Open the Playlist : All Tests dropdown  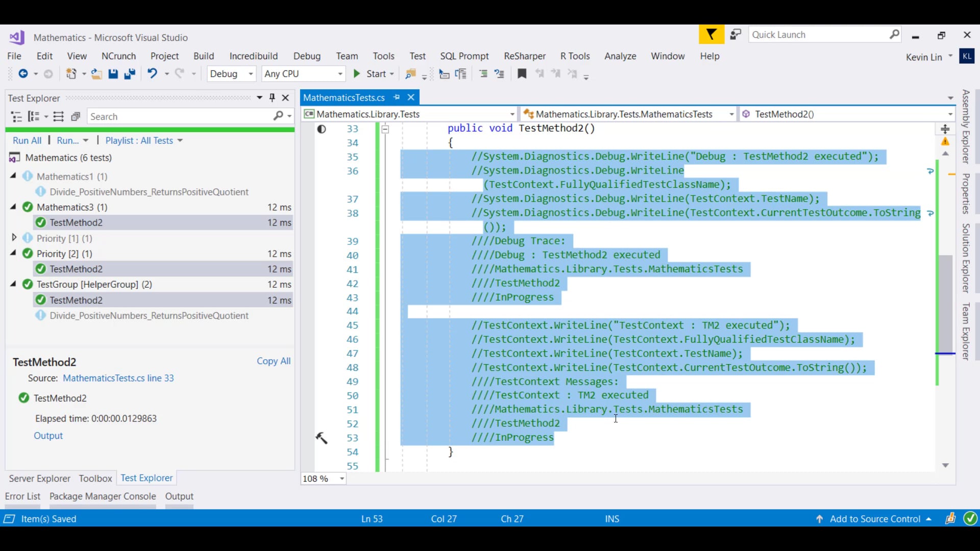click(143, 140)
